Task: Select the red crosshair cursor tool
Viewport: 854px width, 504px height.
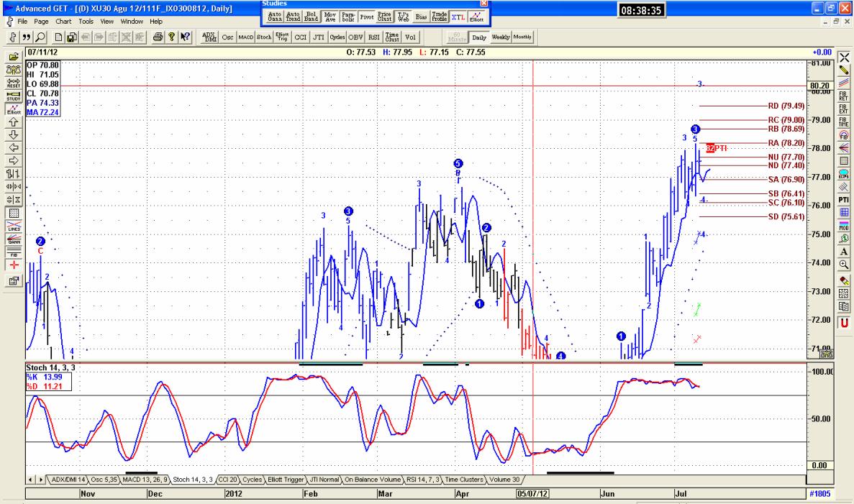Action: pos(14,265)
